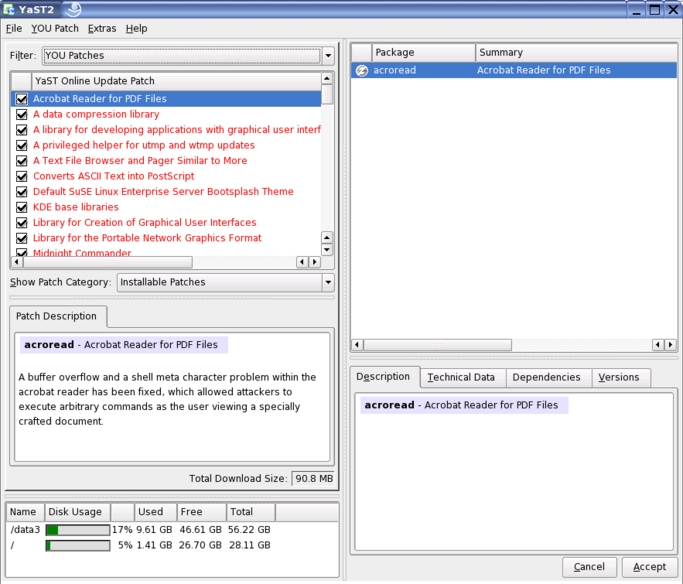
Task: Toggle the KDE base libraries checkbox
Action: [x=22, y=207]
